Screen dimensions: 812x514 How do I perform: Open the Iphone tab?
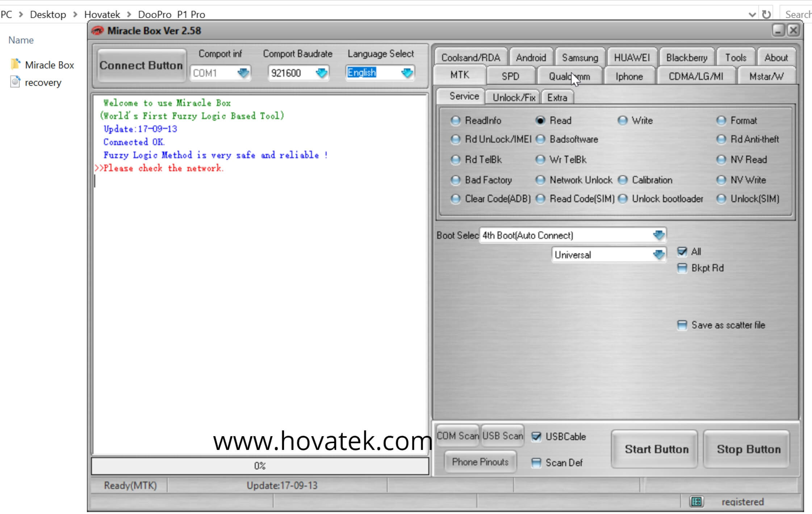pyautogui.click(x=629, y=76)
